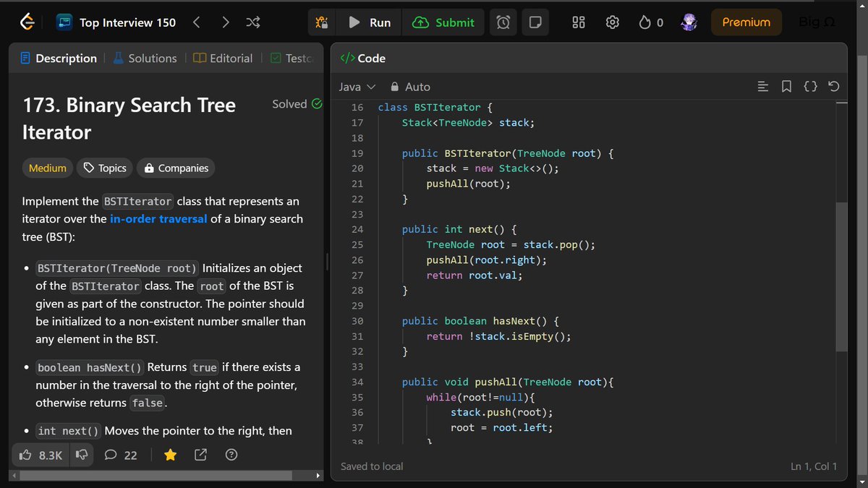
Task: Go to next problem arrow
Action: point(226,22)
